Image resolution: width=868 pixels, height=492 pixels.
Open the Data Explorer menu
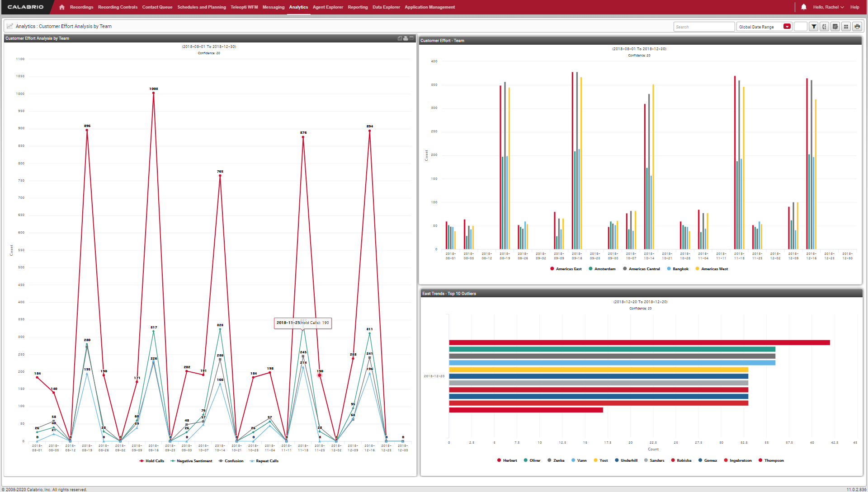pyautogui.click(x=386, y=7)
